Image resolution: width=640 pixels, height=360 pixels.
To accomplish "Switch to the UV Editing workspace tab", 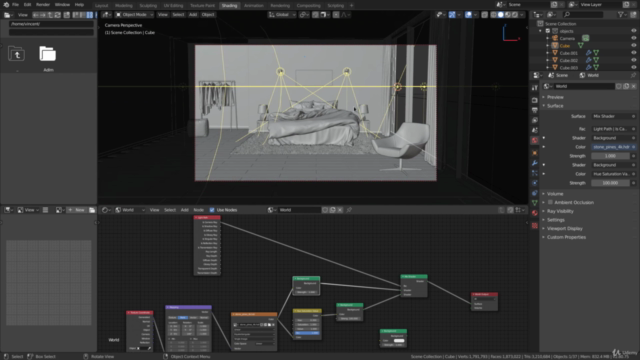I will pyautogui.click(x=173, y=6).
